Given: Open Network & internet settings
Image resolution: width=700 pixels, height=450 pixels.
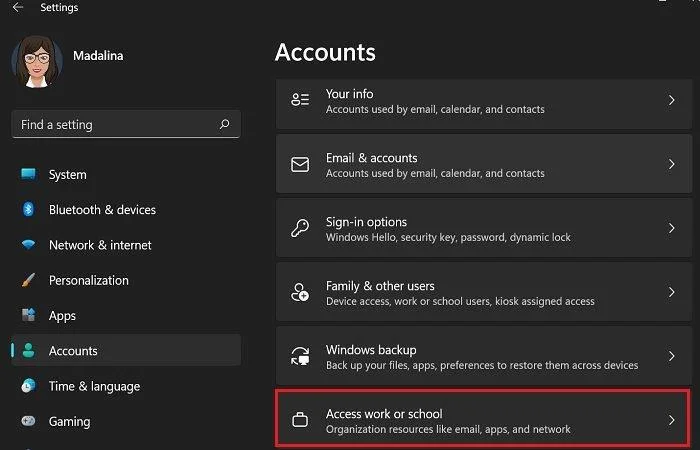Looking at the screenshot, I should click(126, 245).
